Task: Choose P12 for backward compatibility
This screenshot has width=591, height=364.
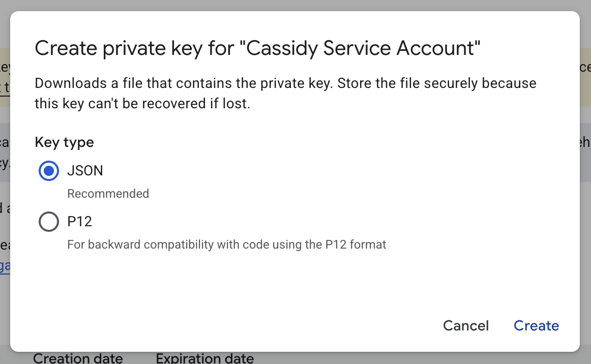Action: (48, 222)
